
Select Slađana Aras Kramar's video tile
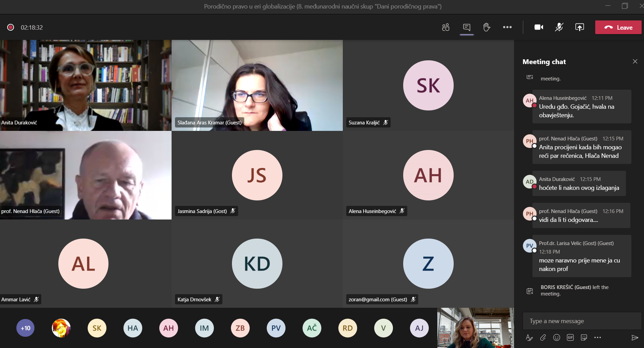[257, 85]
